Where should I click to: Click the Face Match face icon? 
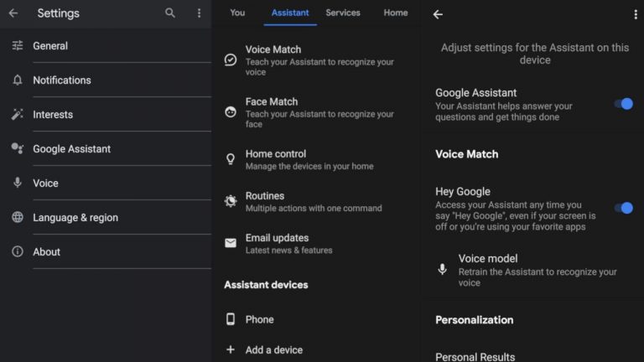click(x=231, y=111)
